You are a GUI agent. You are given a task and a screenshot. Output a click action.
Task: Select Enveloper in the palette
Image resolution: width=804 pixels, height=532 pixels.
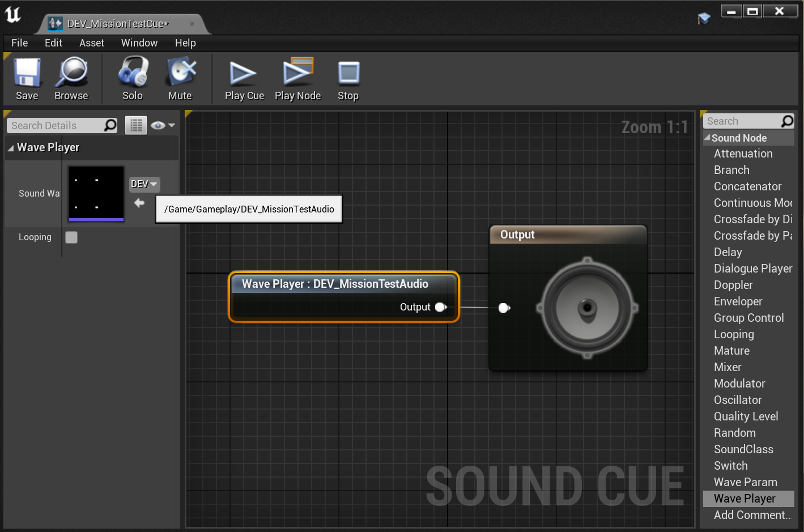pyautogui.click(x=738, y=301)
